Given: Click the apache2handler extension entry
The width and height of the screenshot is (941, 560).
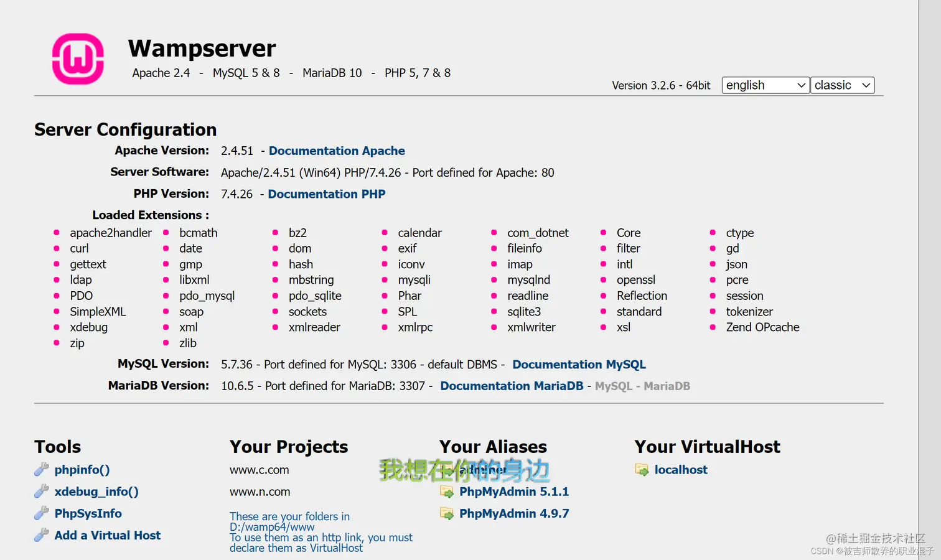Looking at the screenshot, I should pyautogui.click(x=111, y=233).
